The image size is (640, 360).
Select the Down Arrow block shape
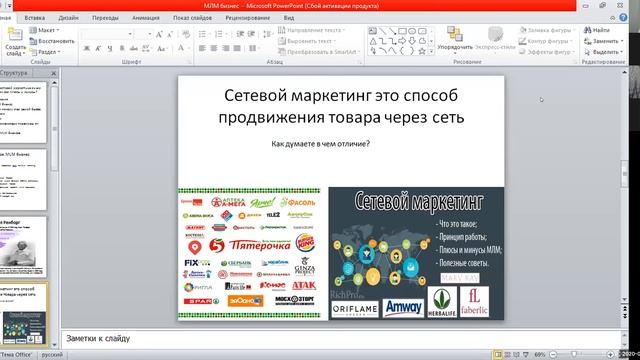412,41
